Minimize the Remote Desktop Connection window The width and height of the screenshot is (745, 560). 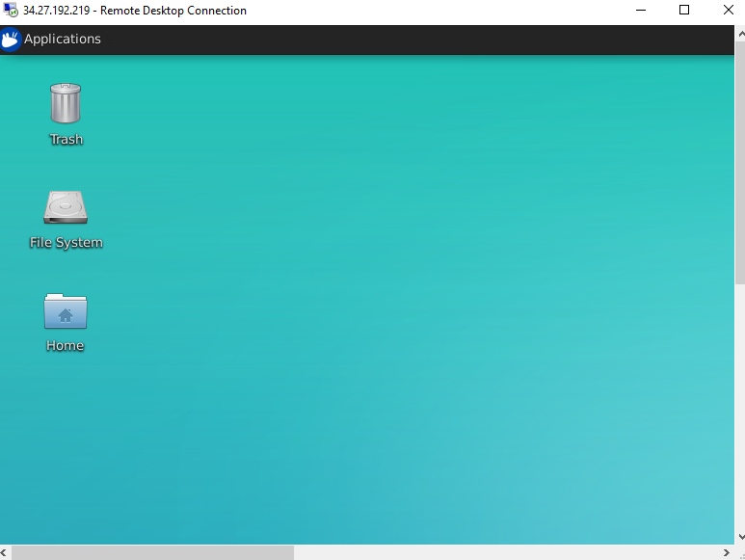click(x=641, y=10)
